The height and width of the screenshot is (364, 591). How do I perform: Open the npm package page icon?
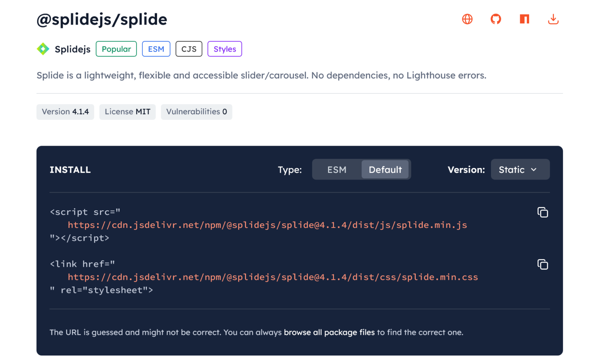524,19
